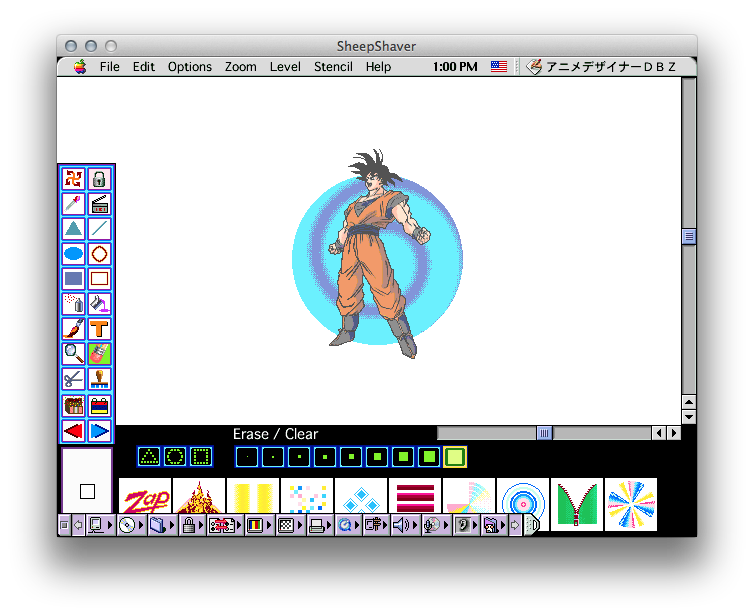Open the Zoom menu

coord(240,67)
